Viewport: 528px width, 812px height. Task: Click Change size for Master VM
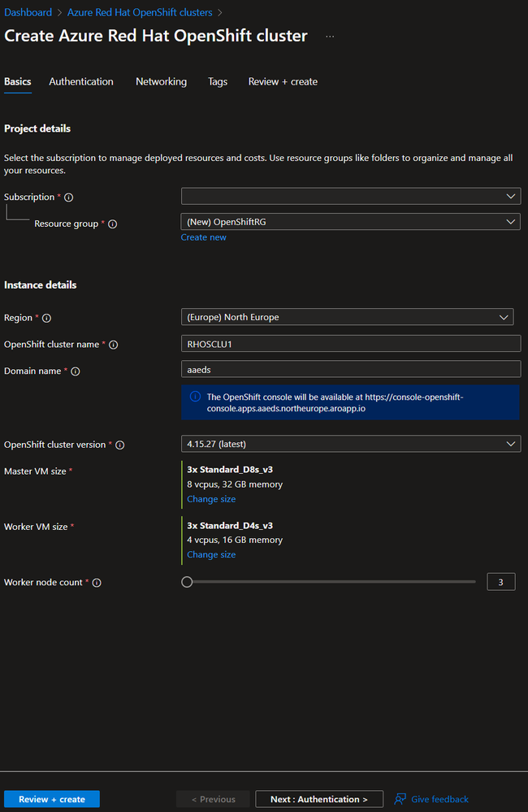click(x=211, y=499)
